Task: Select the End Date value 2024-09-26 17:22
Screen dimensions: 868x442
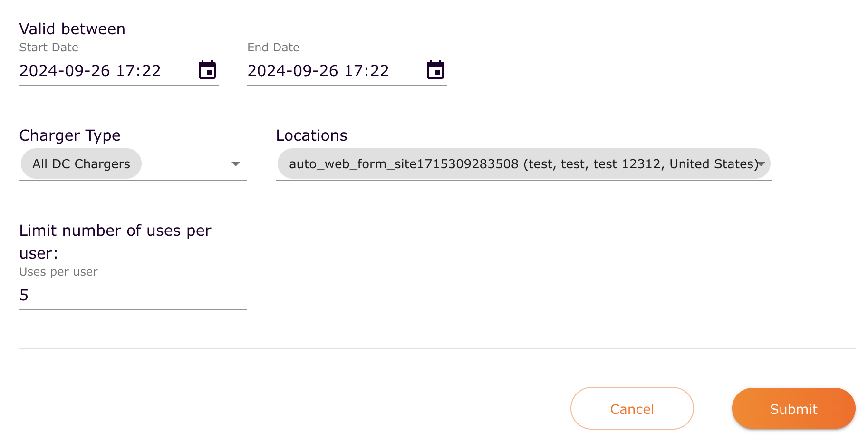Action: tap(318, 71)
